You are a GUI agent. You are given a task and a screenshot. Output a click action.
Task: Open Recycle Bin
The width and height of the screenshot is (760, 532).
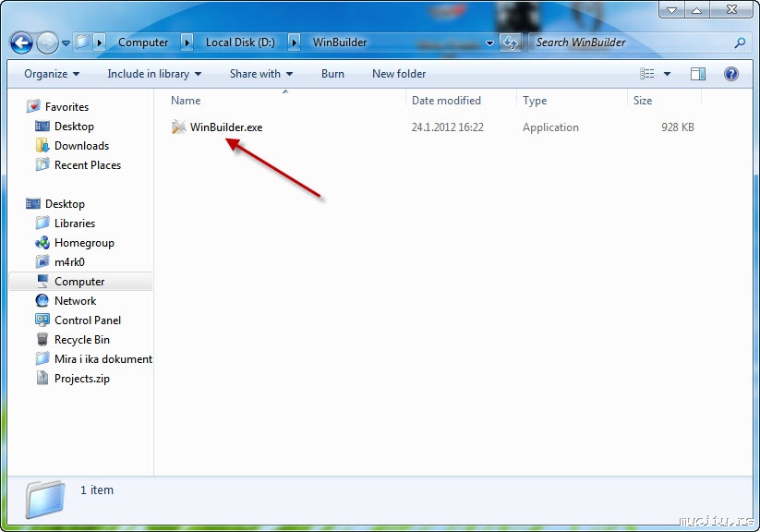click(x=82, y=340)
